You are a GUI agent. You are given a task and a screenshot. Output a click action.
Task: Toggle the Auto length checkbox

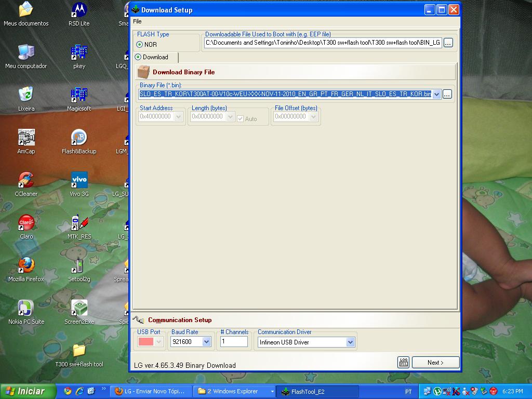point(240,119)
